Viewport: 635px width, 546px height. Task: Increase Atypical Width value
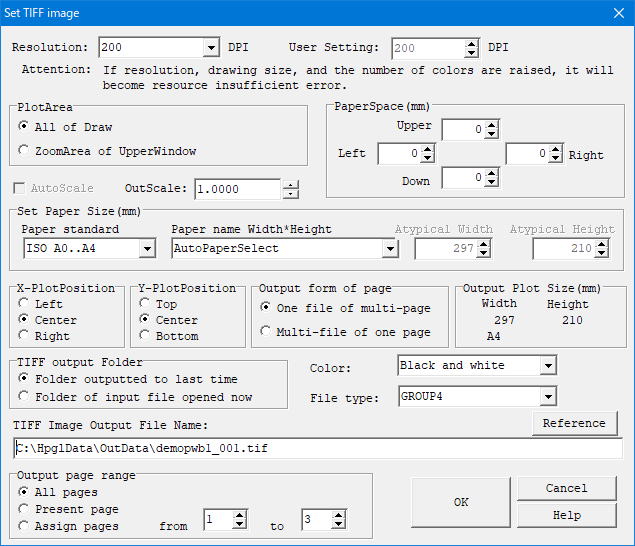click(x=484, y=244)
